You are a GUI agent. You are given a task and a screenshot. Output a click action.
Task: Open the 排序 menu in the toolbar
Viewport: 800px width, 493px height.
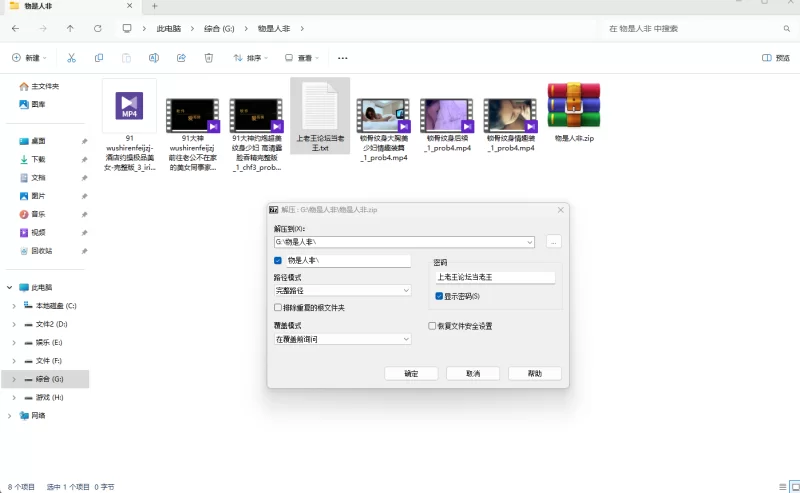click(252, 58)
